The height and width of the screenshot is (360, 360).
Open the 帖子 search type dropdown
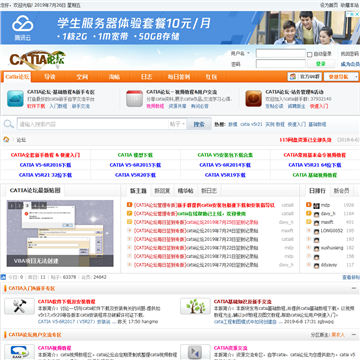[x=177, y=124]
